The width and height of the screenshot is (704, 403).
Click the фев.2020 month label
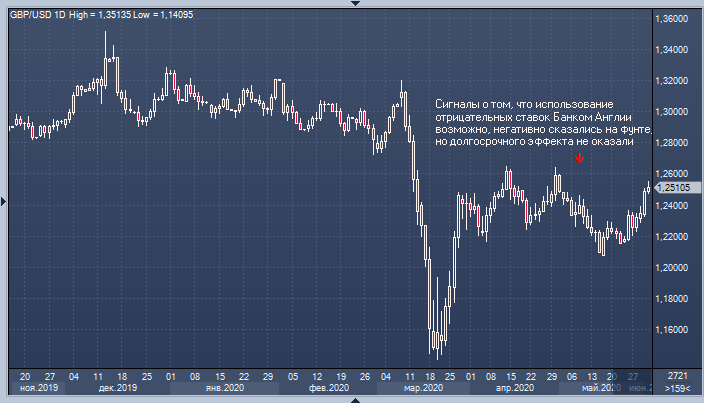(328, 388)
